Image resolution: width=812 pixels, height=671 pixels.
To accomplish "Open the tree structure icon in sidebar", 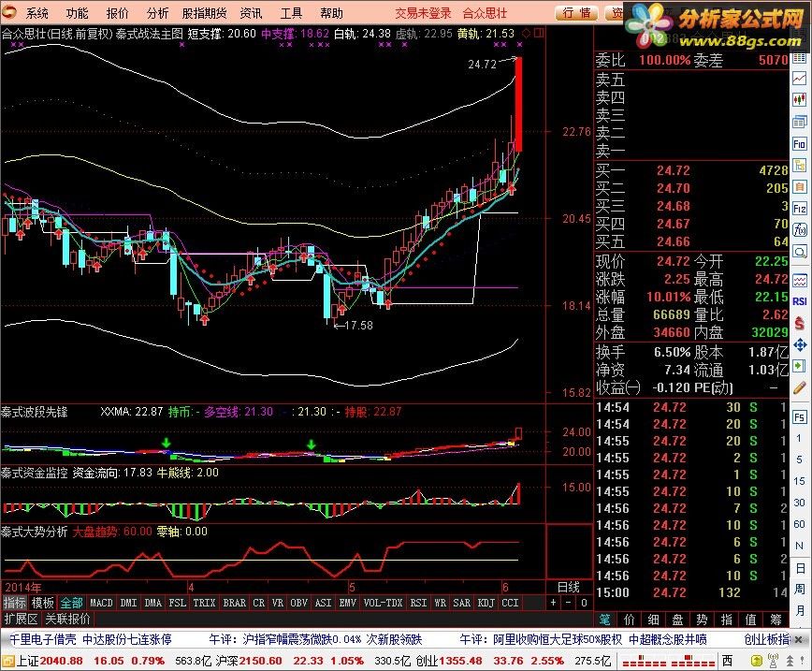I will [x=800, y=166].
